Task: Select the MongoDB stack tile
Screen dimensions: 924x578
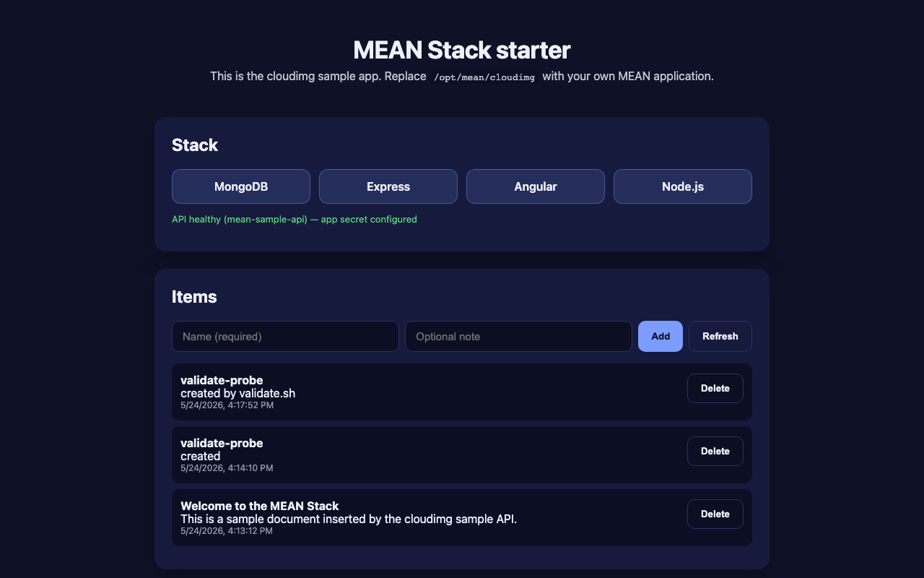Action: click(x=241, y=186)
